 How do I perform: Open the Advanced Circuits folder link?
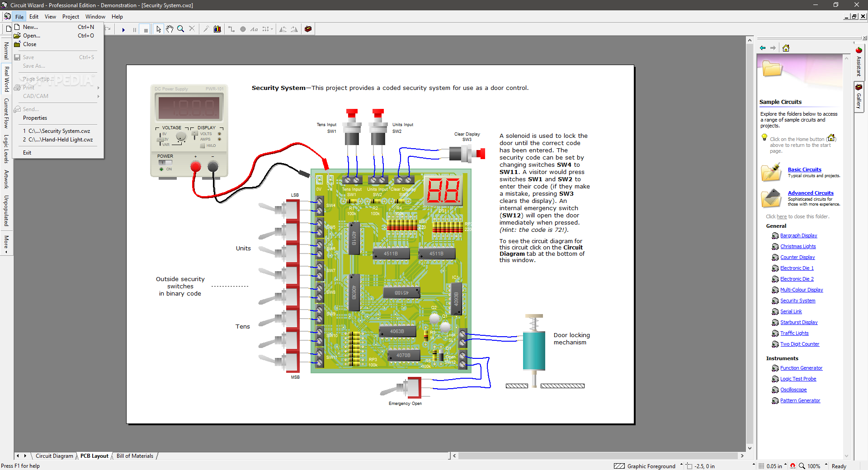click(811, 193)
